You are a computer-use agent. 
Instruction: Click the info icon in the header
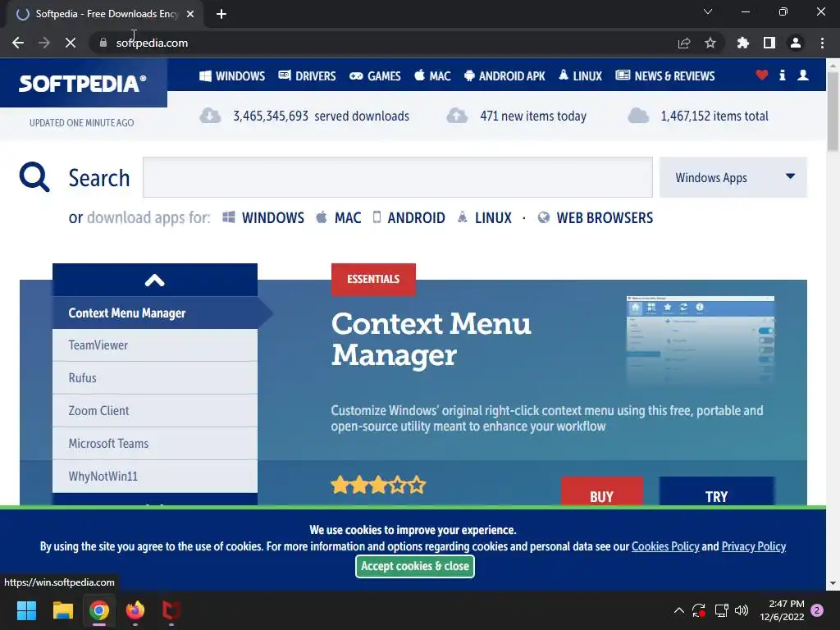(782, 75)
